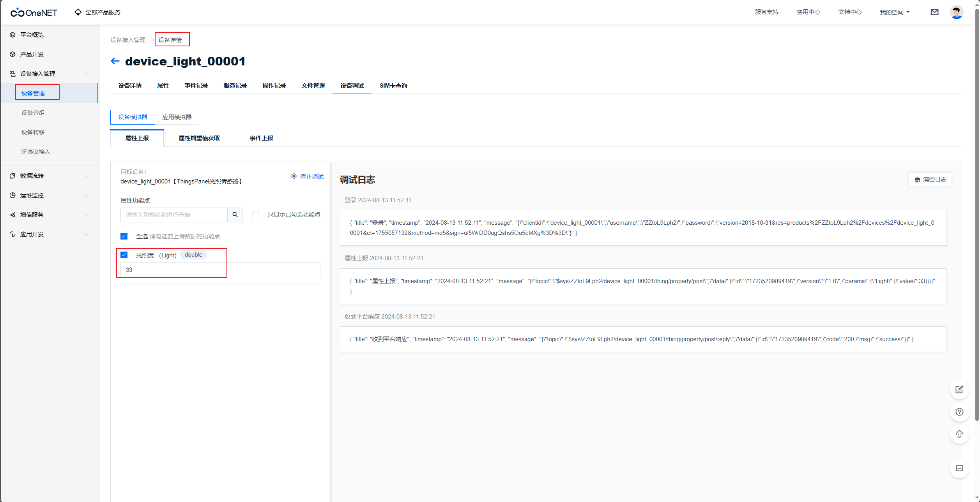Open the mail envelope icon in header
Screen dimensions: 980x502
(x=934, y=12)
